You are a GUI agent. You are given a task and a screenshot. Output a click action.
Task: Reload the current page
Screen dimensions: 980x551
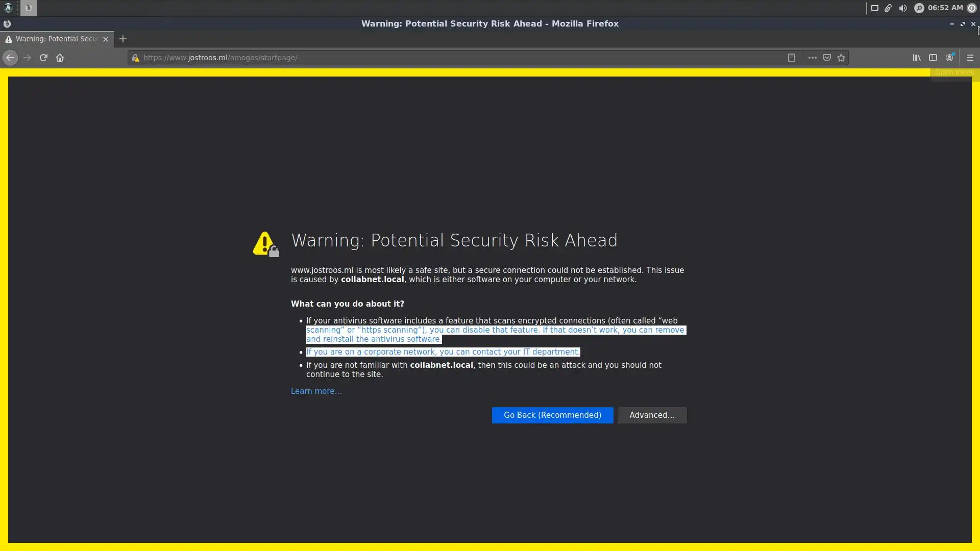tap(43, 58)
